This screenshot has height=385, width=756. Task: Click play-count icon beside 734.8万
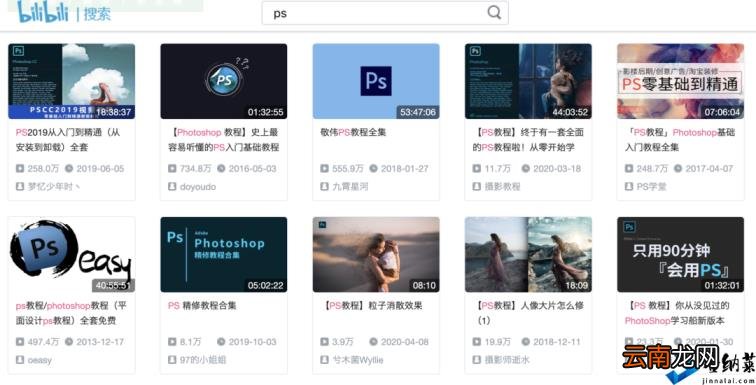172,169
